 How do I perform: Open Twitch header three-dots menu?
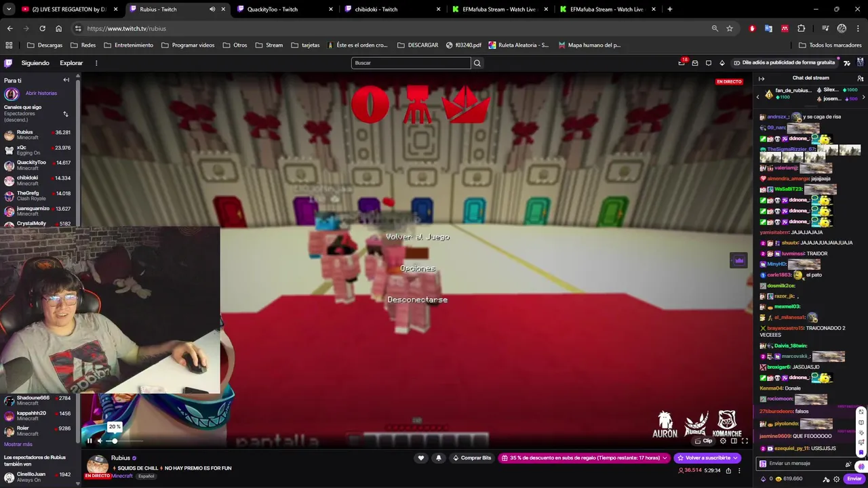click(x=96, y=63)
